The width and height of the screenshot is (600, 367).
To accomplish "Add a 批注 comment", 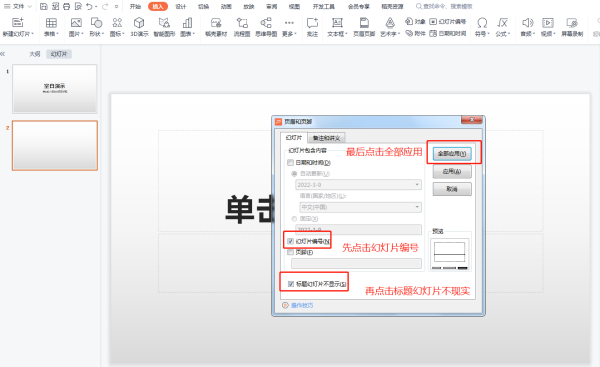I will click(x=312, y=27).
